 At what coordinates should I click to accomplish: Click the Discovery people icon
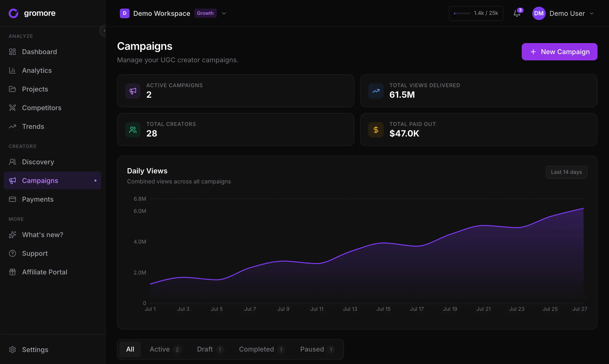[x=12, y=162]
